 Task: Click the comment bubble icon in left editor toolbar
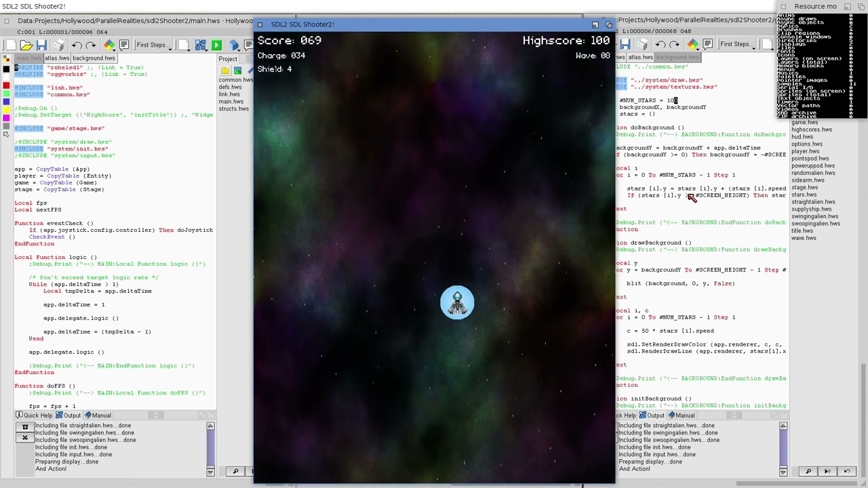point(124,45)
